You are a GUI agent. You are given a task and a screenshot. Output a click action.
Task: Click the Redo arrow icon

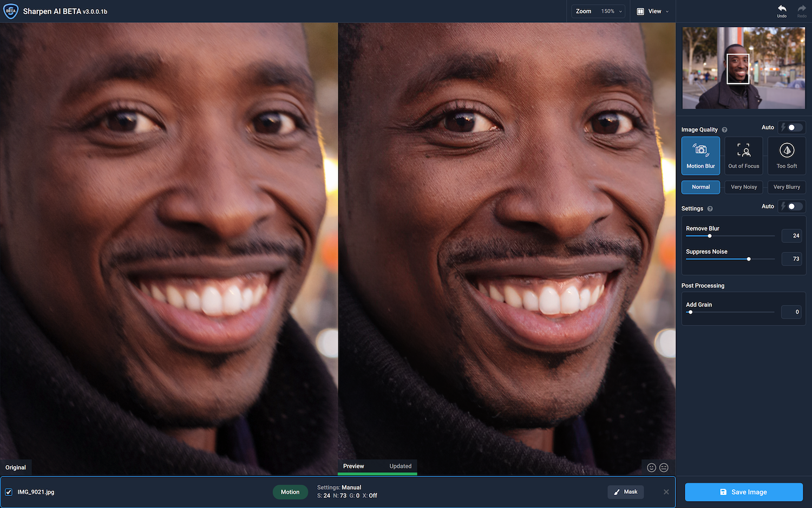tap(802, 9)
